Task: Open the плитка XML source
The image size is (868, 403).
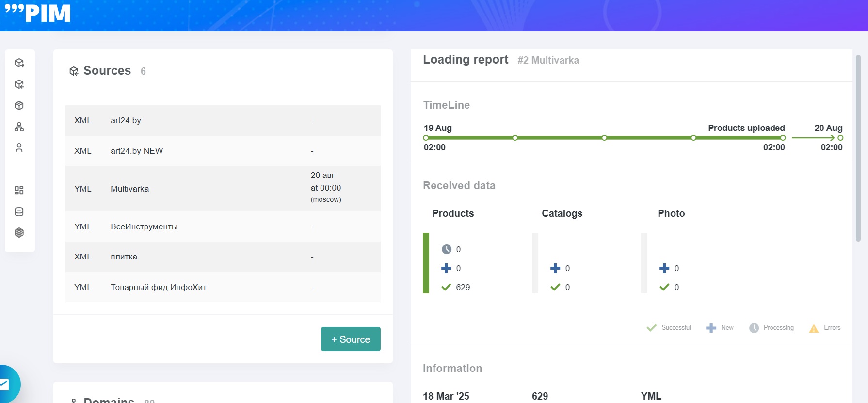Action: [x=223, y=257]
